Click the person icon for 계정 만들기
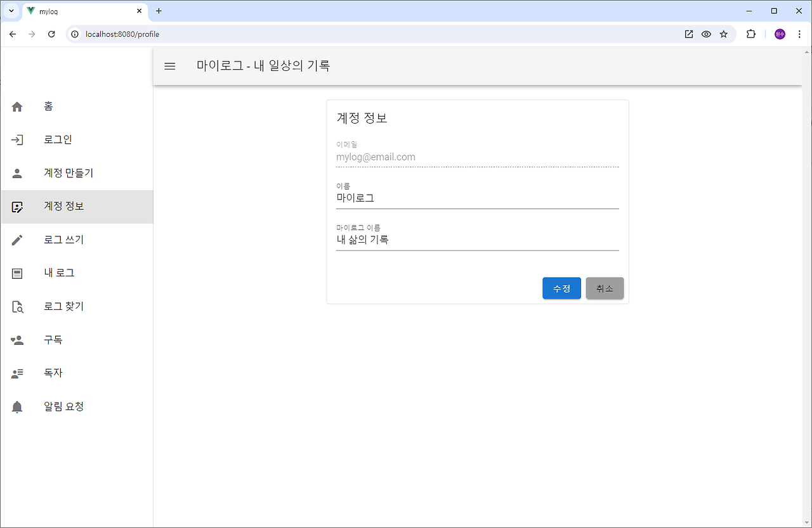The image size is (812, 528). click(x=17, y=173)
